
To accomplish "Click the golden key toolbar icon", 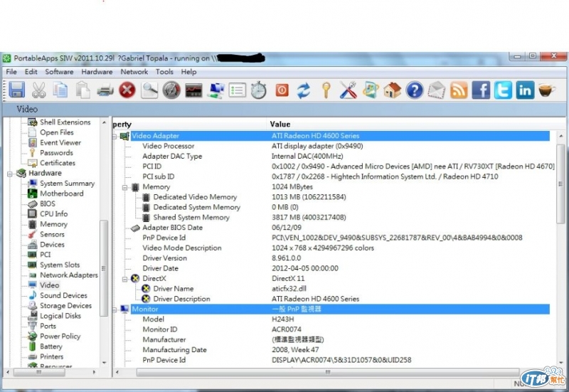I will click(x=326, y=90).
